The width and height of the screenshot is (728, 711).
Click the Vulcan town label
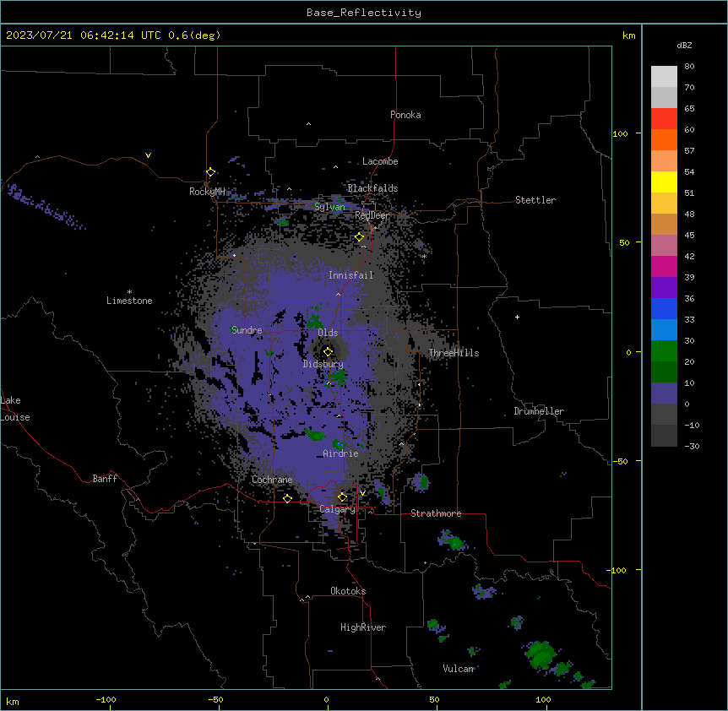pyautogui.click(x=457, y=669)
